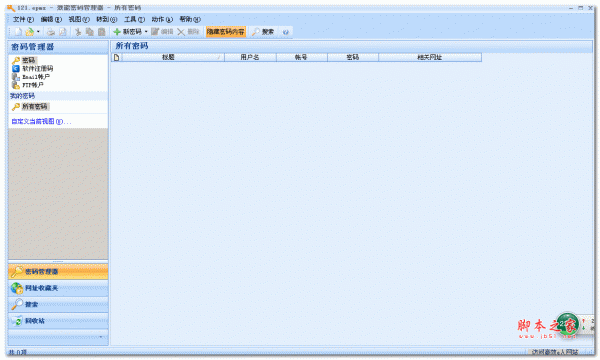Open the 文件(F) menu
This screenshot has height=360, width=600.
23,19
